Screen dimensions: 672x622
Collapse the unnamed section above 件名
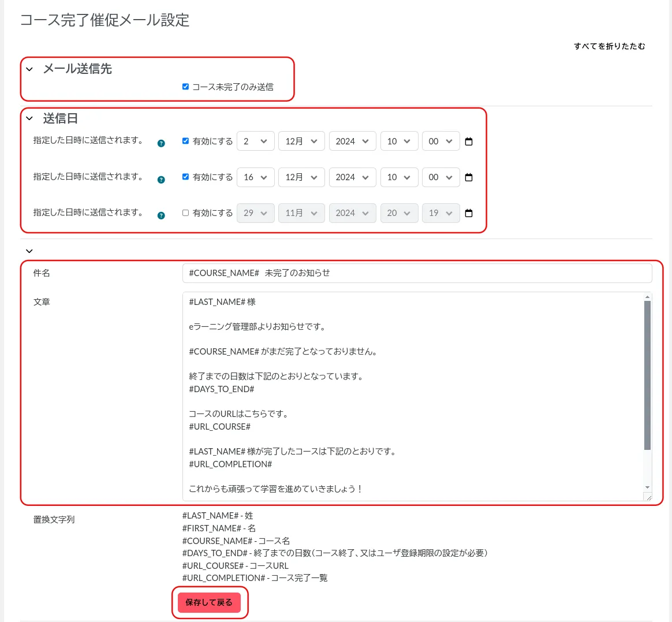(x=29, y=251)
